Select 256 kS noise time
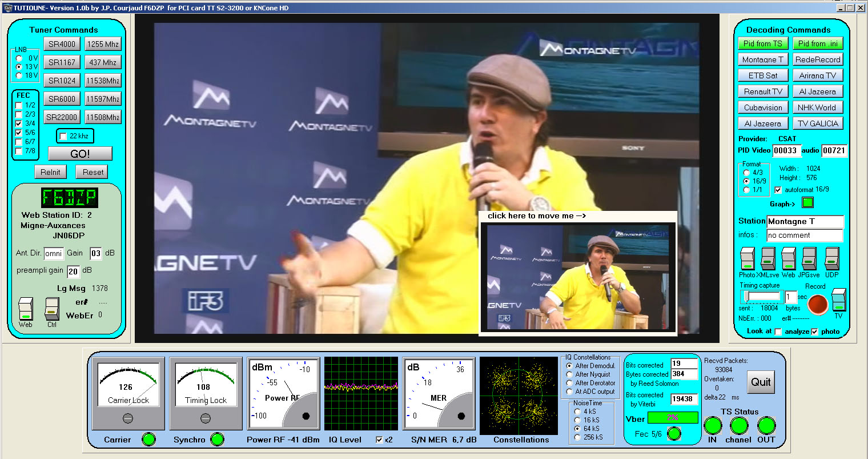The height and width of the screenshot is (459, 868). tap(577, 437)
